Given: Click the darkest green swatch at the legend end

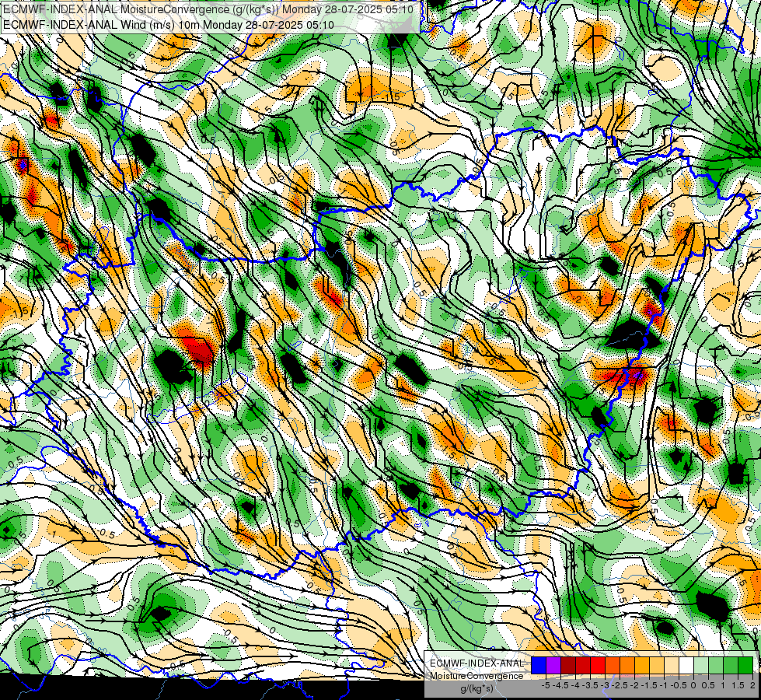Looking at the screenshot, I should 745,665.
